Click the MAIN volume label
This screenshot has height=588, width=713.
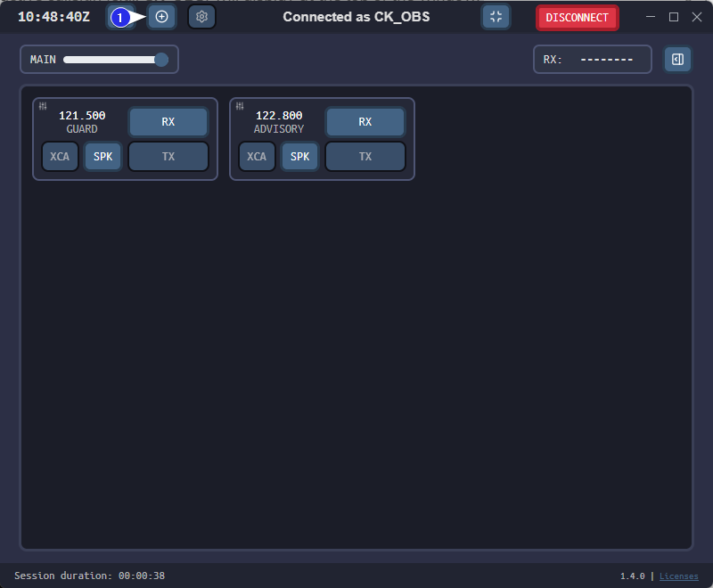click(43, 60)
